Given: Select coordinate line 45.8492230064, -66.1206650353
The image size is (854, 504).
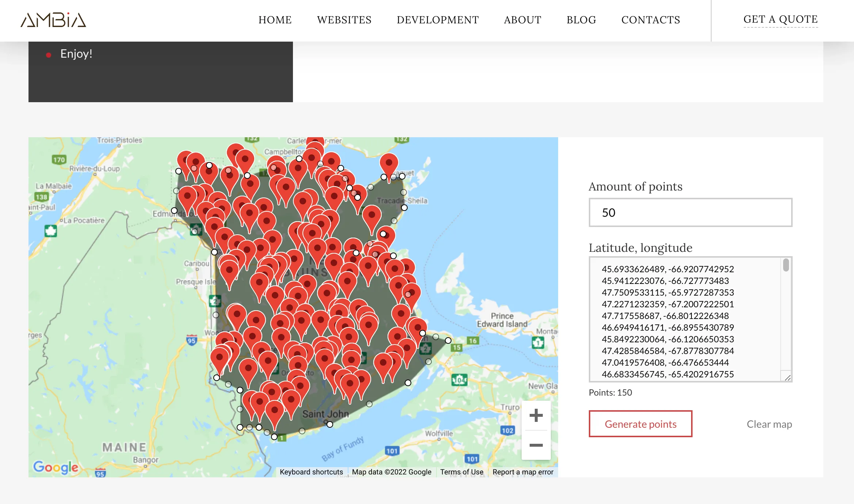Looking at the screenshot, I should (668, 339).
